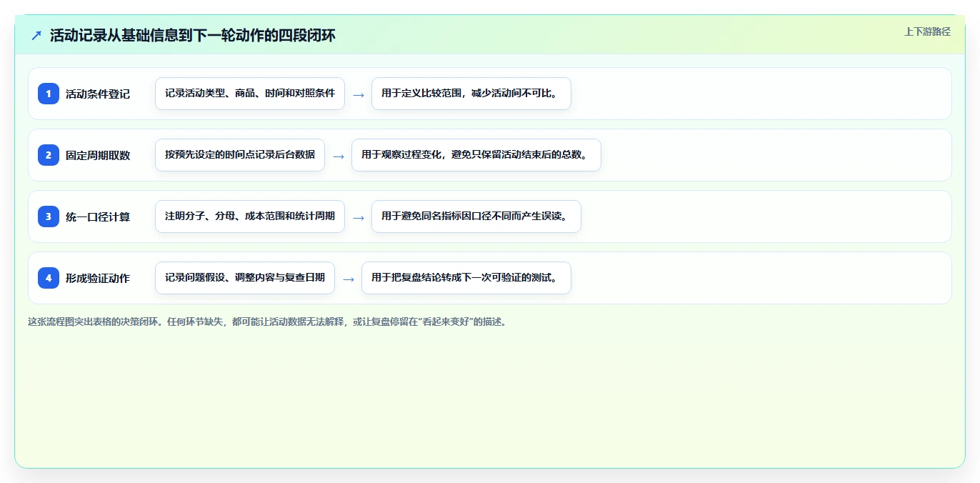Click the box 注明分子、分母、成本范围和统计周期

point(250,216)
